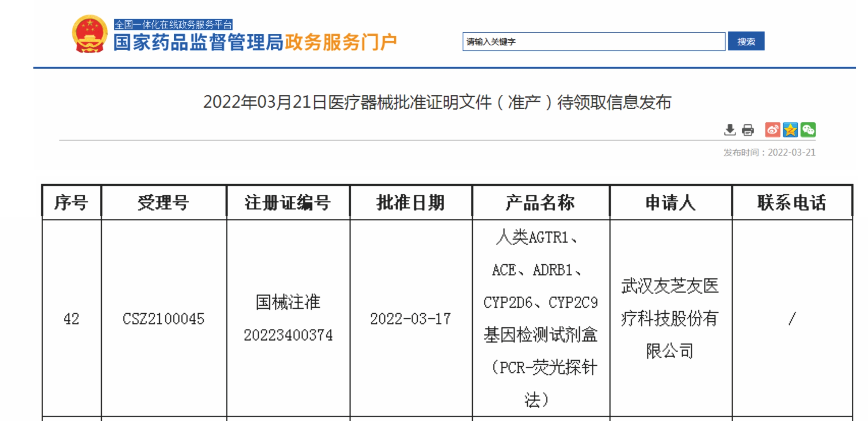Share via Weibo icon
This screenshot has width=868, height=421.
772,130
